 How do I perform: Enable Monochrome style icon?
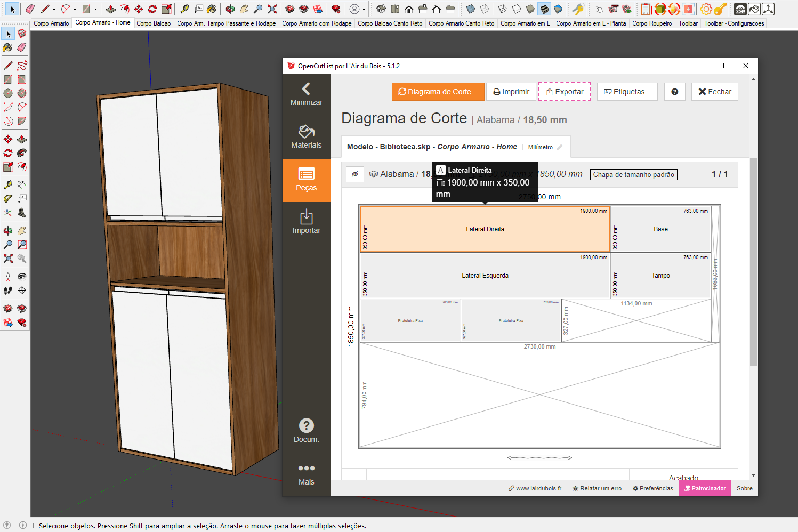(x=558, y=9)
